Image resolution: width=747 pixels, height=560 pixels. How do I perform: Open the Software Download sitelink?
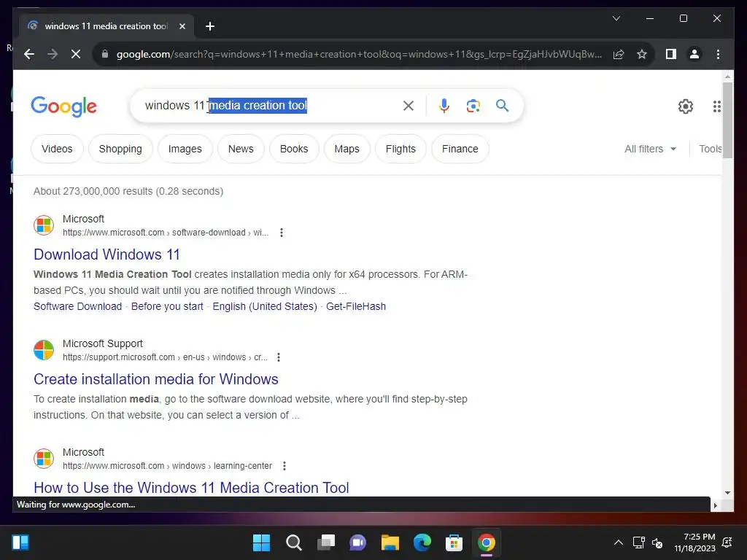[77, 306]
